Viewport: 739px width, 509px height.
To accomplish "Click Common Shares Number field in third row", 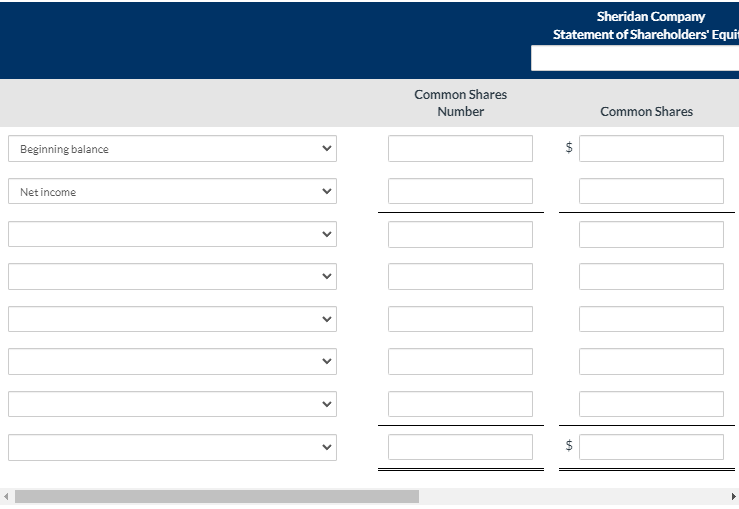I will click(460, 234).
